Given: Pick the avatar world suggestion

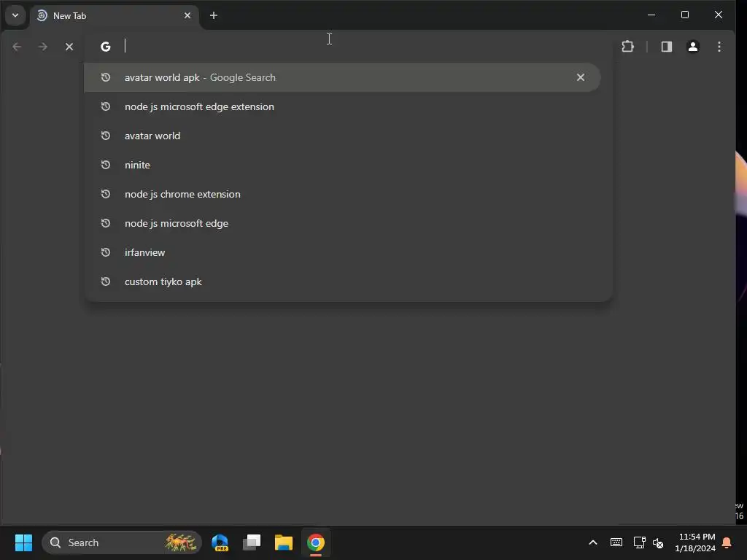Looking at the screenshot, I should (342, 136).
